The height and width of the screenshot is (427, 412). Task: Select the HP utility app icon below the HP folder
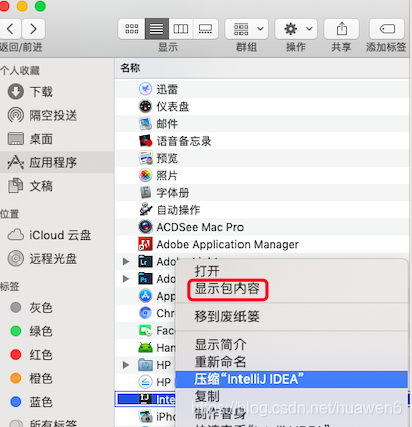[145, 382]
